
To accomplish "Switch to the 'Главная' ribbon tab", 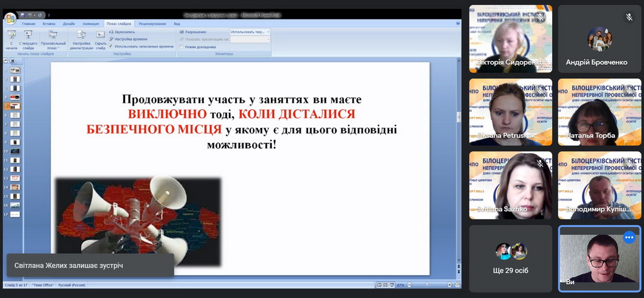I will [29, 24].
